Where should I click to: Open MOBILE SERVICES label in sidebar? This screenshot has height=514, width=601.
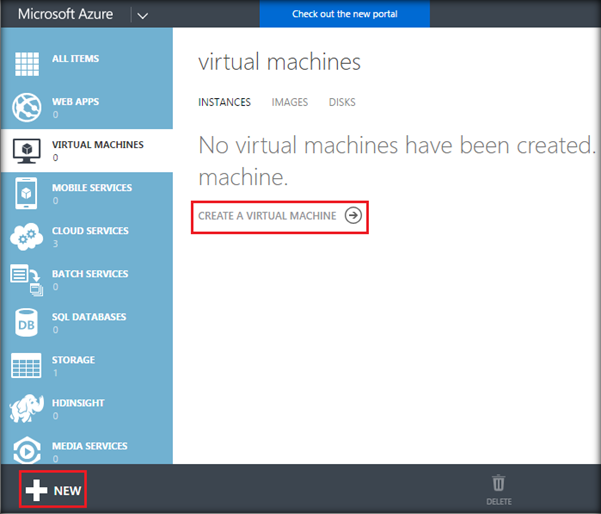point(92,187)
